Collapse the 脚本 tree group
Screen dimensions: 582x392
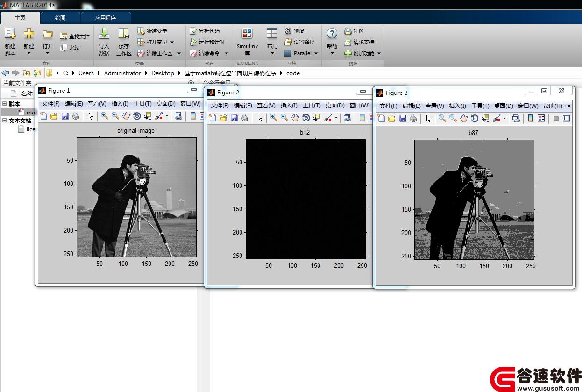tap(4, 104)
